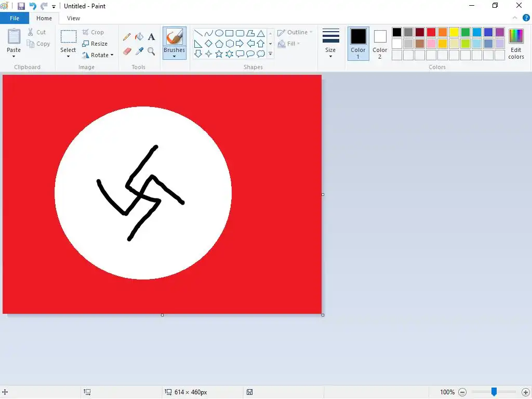Open the Rotate dropdown menu
This screenshot has width=532, height=399.
pos(112,55)
